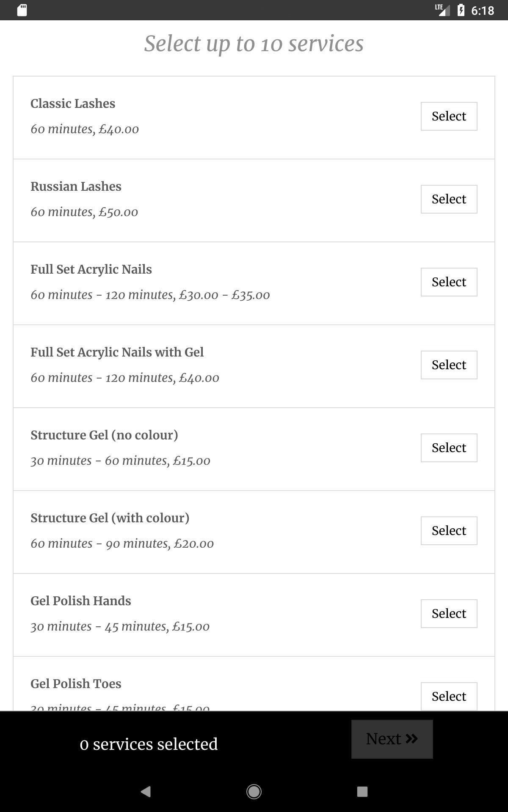Open recent apps square icon
508x812 pixels.
point(362,791)
